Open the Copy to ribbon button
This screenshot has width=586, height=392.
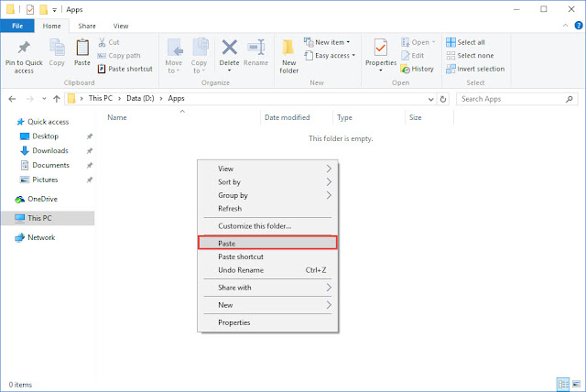click(x=200, y=56)
